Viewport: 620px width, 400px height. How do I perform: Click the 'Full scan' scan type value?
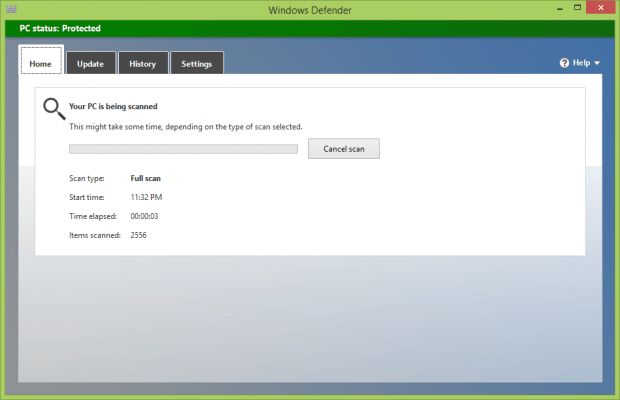(x=146, y=178)
